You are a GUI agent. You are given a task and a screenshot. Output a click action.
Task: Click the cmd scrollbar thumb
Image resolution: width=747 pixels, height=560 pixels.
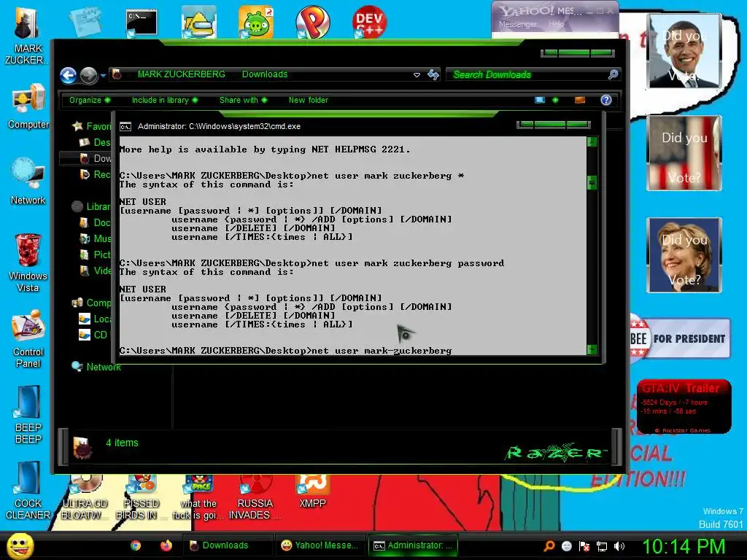coord(592,182)
